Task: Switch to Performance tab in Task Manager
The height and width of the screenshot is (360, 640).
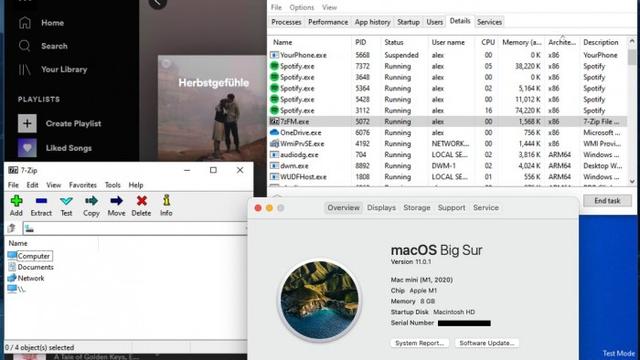Action: [x=328, y=22]
